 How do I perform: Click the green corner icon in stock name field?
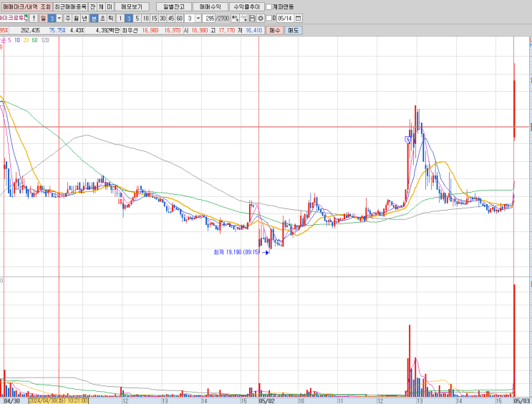click(x=26, y=16)
